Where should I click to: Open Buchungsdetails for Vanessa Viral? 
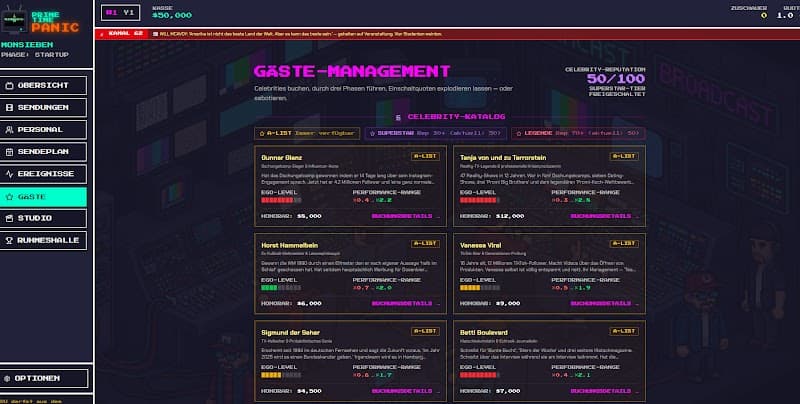pos(604,304)
